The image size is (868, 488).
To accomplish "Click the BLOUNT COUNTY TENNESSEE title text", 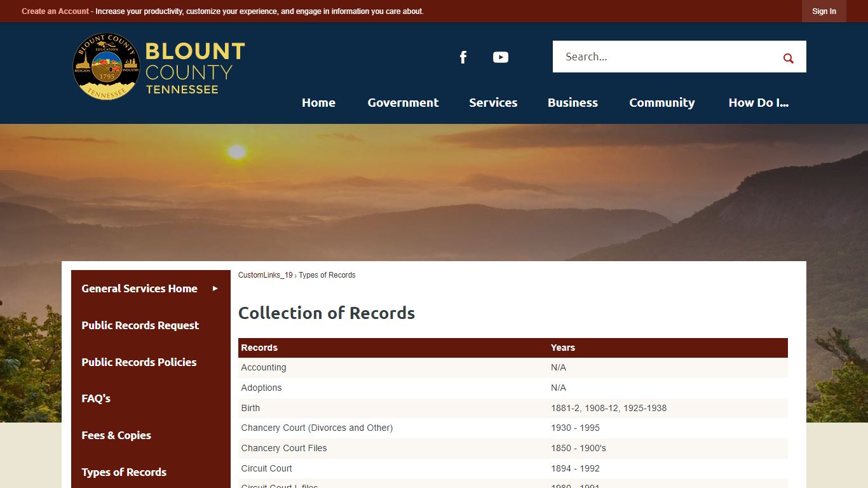I will coord(195,68).
